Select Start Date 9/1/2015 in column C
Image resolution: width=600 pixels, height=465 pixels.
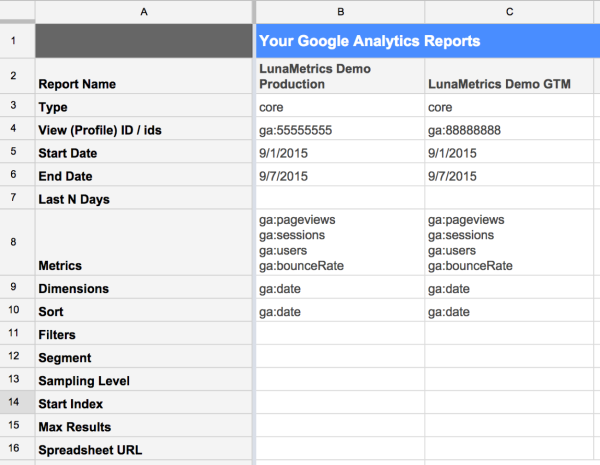509,152
